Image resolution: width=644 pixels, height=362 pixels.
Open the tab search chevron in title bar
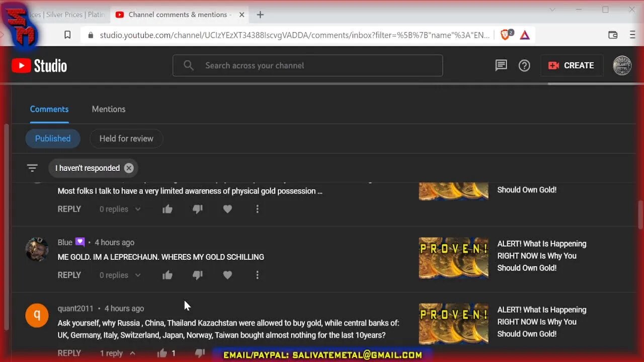(552, 10)
